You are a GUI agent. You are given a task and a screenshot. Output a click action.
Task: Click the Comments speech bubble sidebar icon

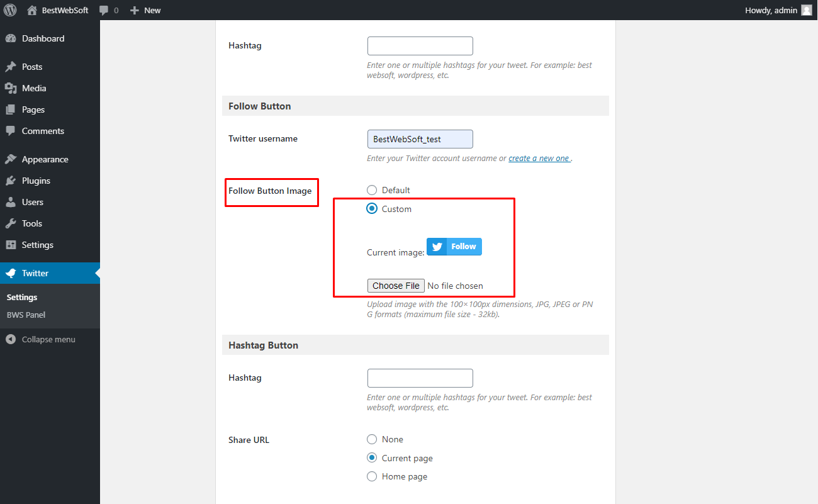click(11, 131)
